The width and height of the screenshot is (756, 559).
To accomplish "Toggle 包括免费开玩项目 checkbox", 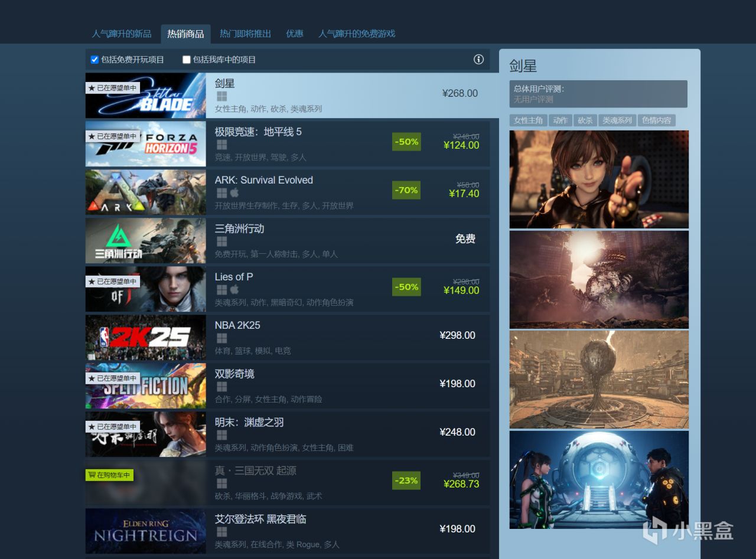I will [94, 60].
